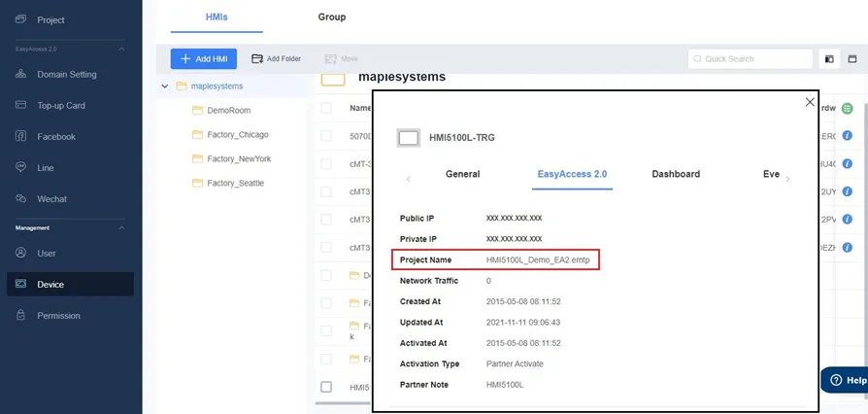Collapse the maplesystems tree folder
The height and width of the screenshot is (414, 868).
click(164, 86)
